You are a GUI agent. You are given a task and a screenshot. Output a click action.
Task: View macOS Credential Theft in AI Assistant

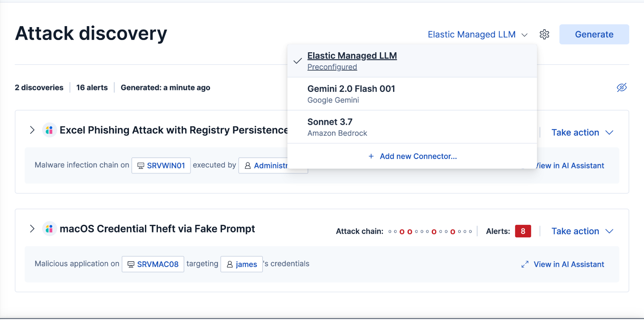tap(562, 264)
